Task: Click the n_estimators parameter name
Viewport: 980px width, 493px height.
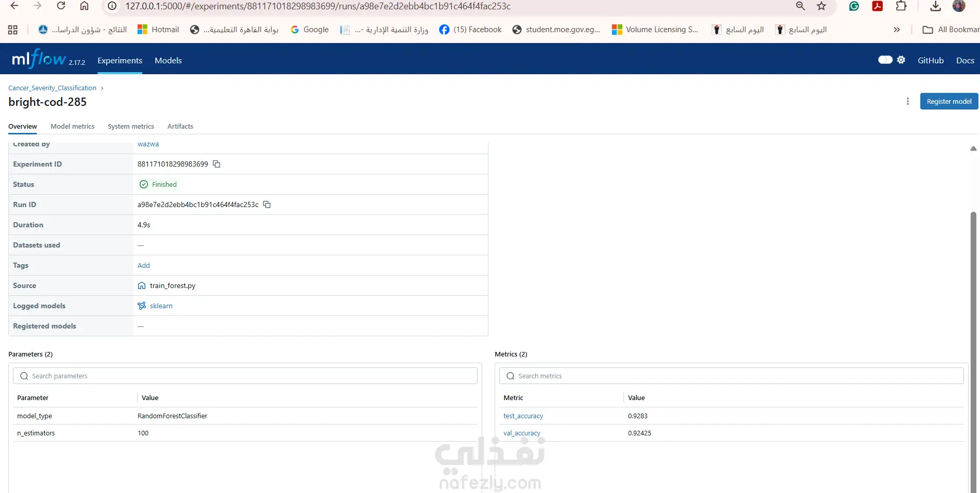Action: click(36, 433)
